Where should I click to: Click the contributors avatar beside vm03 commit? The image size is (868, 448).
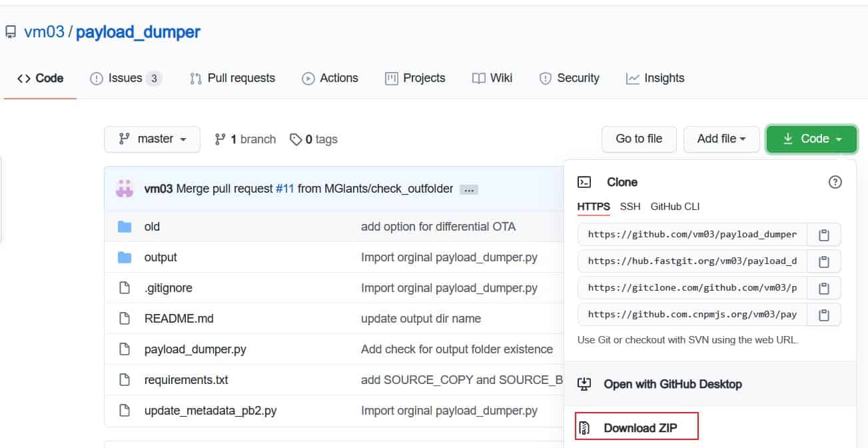tap(124, 188)
